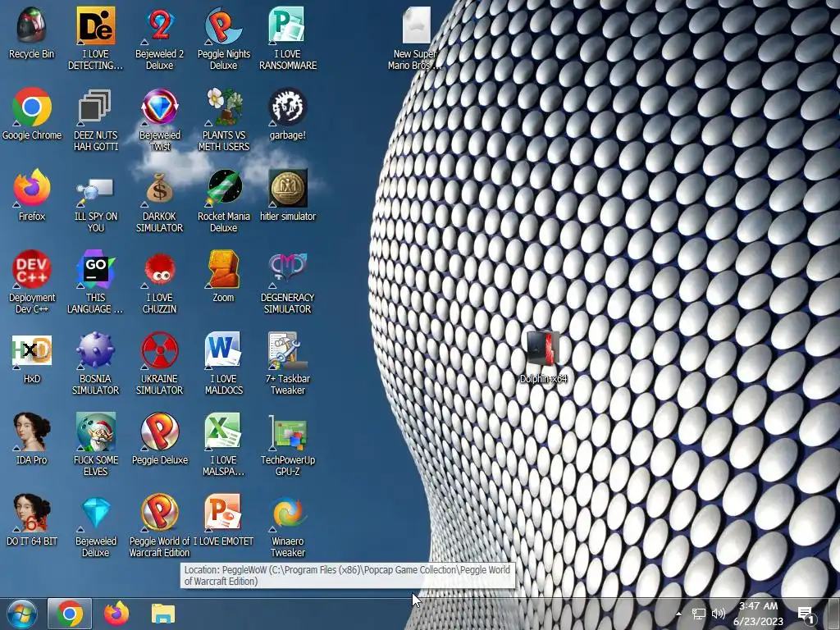The height and width of the screenshot is (630, 840).
Task: Select the Rocket Mania Deluxe shortcut
Action: [223, 188]
